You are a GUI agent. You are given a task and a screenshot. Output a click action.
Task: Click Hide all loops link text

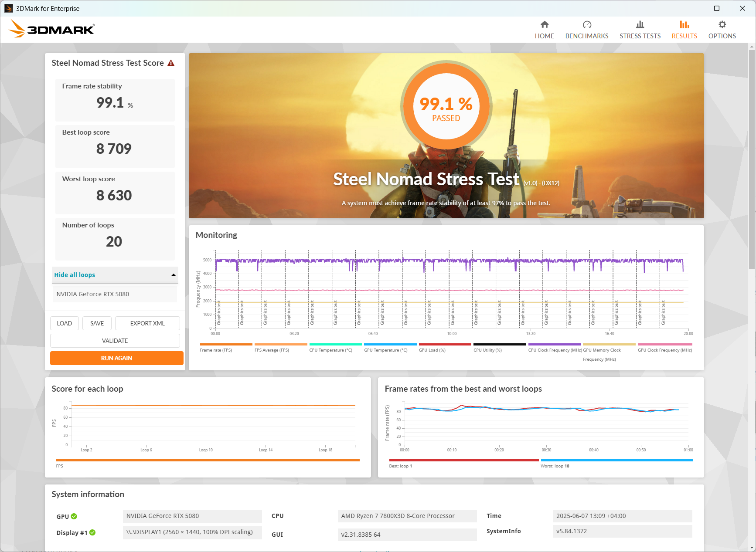[75, 275]
